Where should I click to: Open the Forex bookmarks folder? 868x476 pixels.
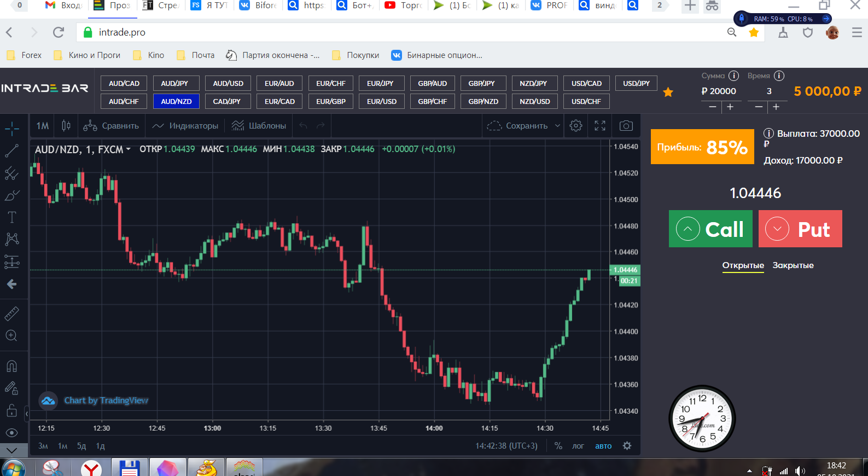[24, 55]
